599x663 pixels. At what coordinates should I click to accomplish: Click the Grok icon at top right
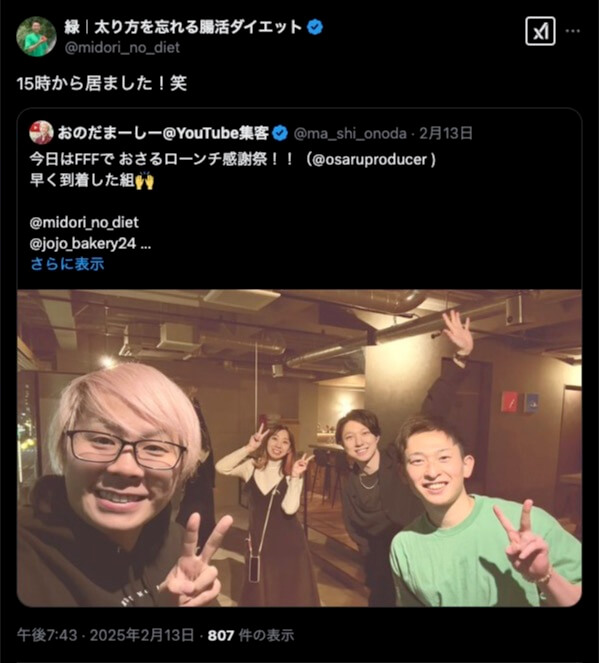(540, 31)
